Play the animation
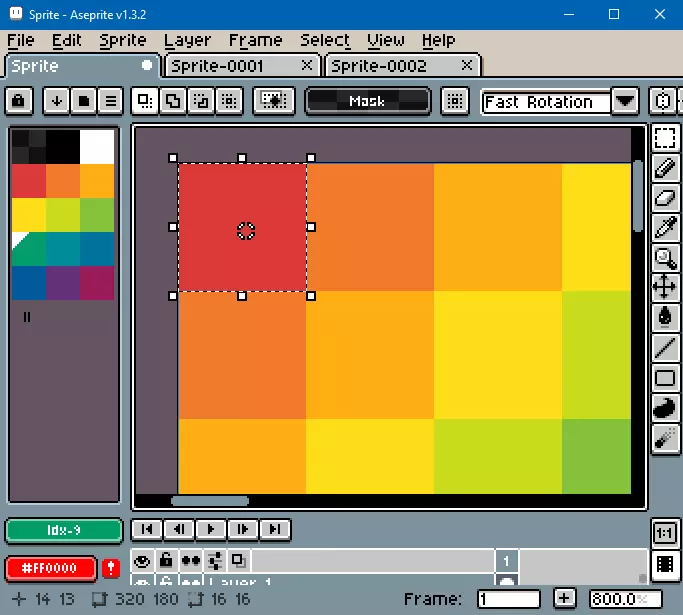The height and width of the screenshot is (615, 683). [211, 529]
